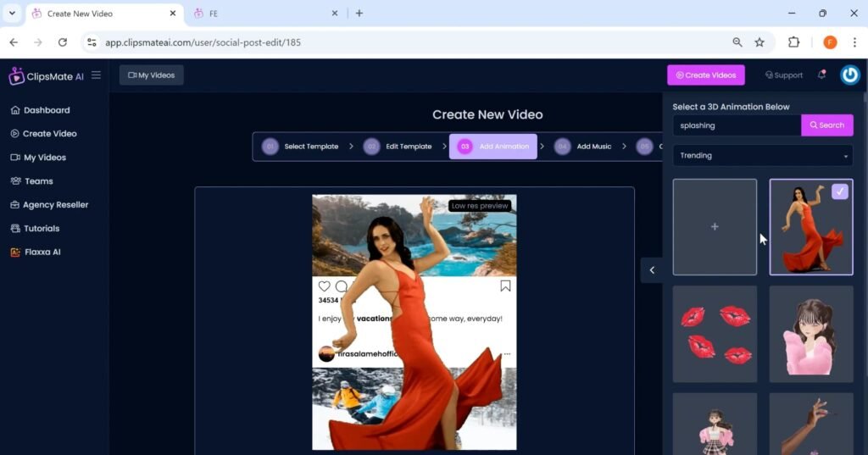Open the browser tab list dropdown arrow
Viewport: 868px width, 455px height.
[12, 14]
